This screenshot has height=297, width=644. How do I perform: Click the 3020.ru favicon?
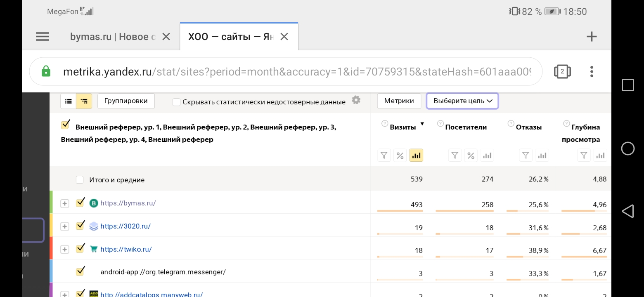click(94, 226)
